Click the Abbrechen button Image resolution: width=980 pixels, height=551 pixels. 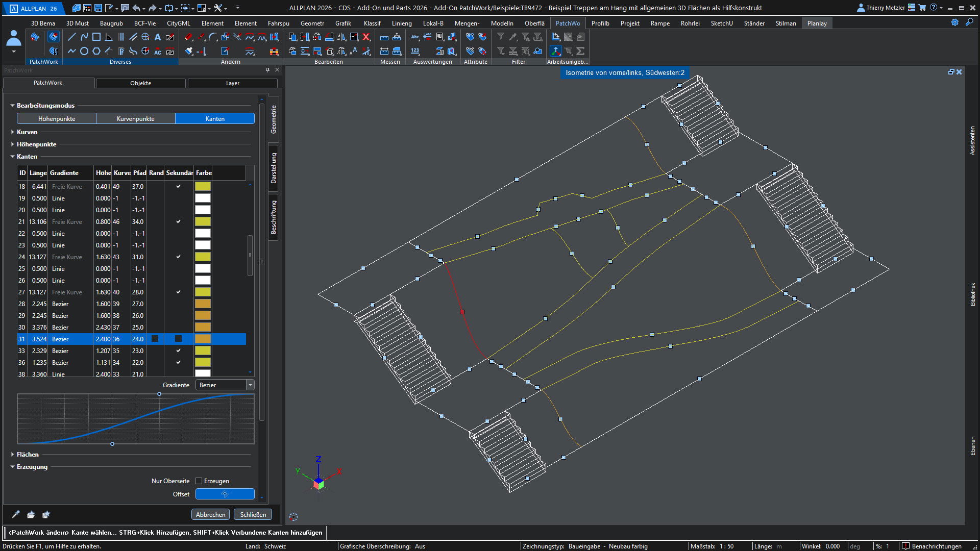point(210,514)
